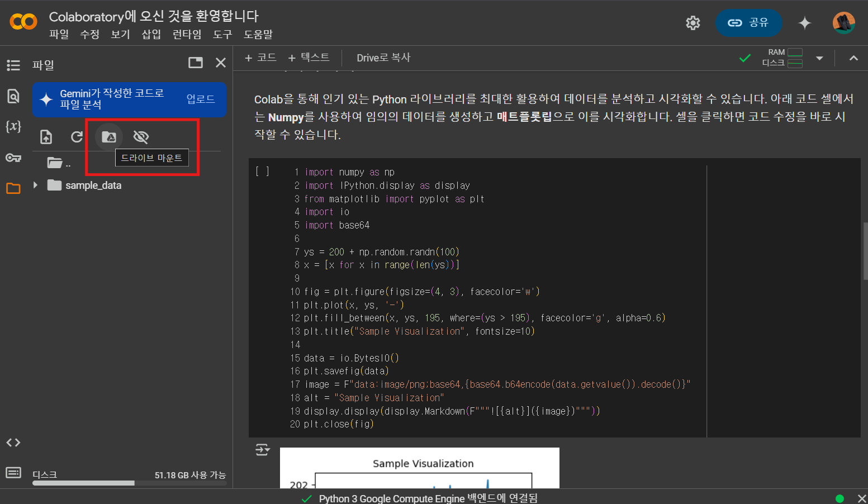
Task: Click the 파일 panel heading text
Action: 43,65
